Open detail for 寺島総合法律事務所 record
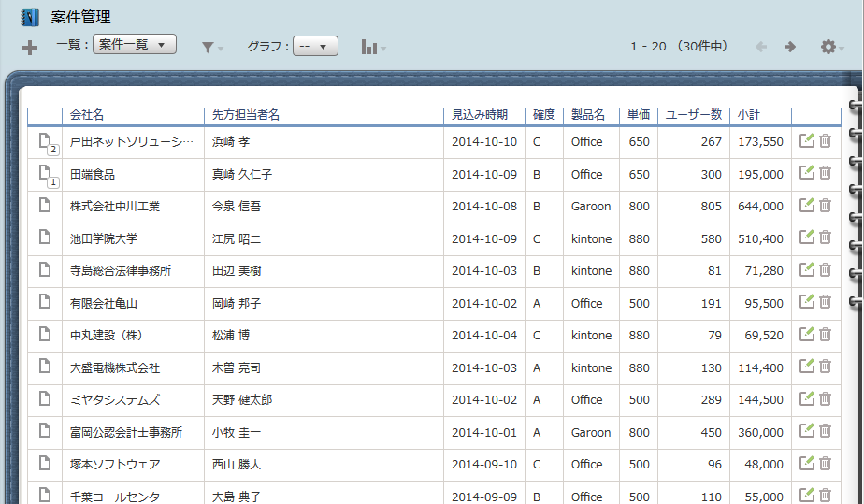Image resolution: width=864 pixels, height=504 pixels. [45, 270]
